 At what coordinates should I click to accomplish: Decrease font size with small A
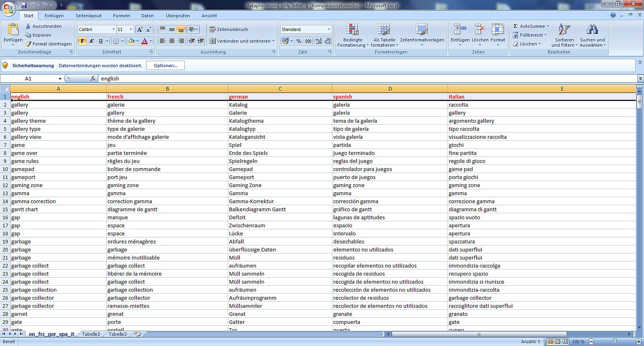[149, 29]
